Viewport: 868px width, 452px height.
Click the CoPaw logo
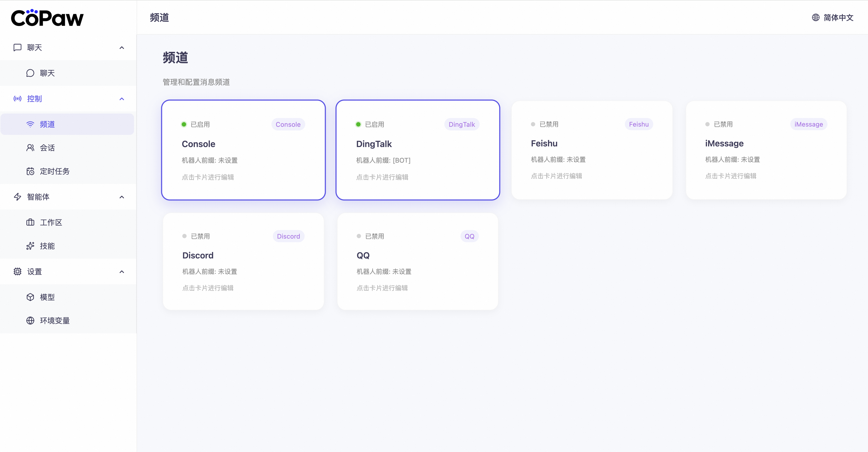coord(47,18)
